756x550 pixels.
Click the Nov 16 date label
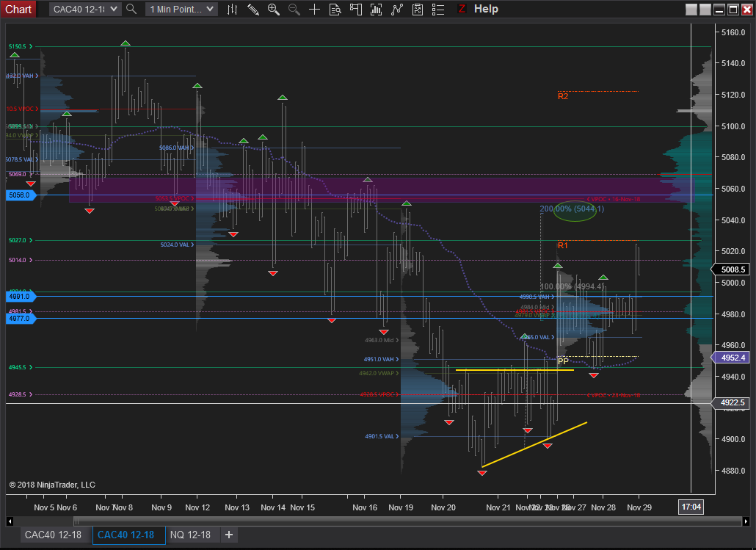(x=365, y=507)
